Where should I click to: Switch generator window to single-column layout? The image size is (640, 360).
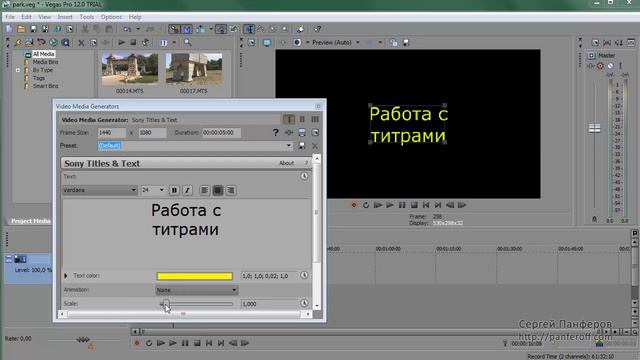point(289,119)
